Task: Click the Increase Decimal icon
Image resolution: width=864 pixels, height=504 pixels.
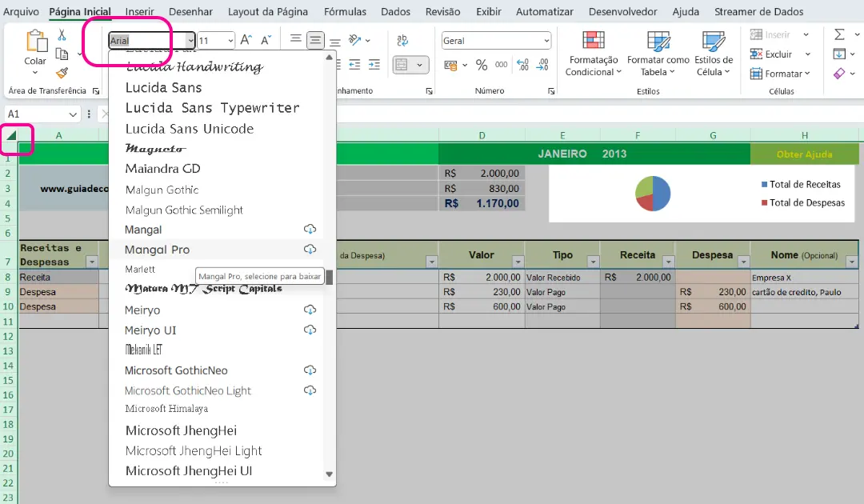Action: [x=522, y=65]
